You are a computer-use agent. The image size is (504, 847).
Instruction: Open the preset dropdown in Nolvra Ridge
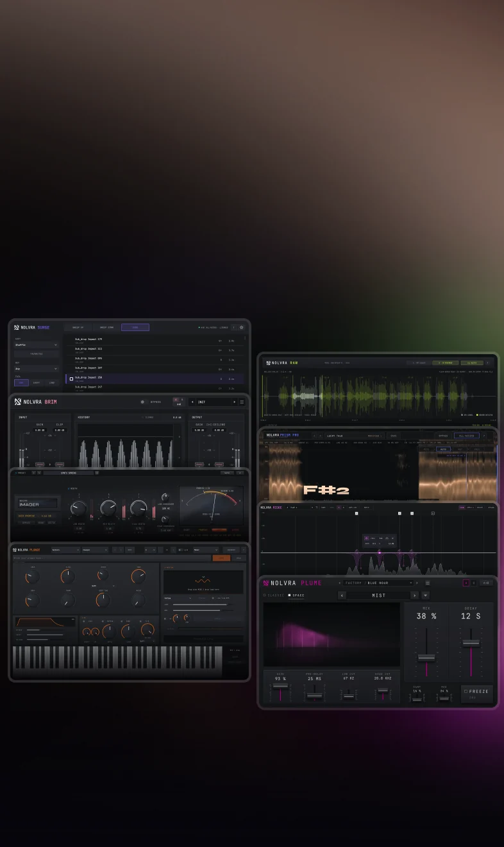(x=300, y=507)
